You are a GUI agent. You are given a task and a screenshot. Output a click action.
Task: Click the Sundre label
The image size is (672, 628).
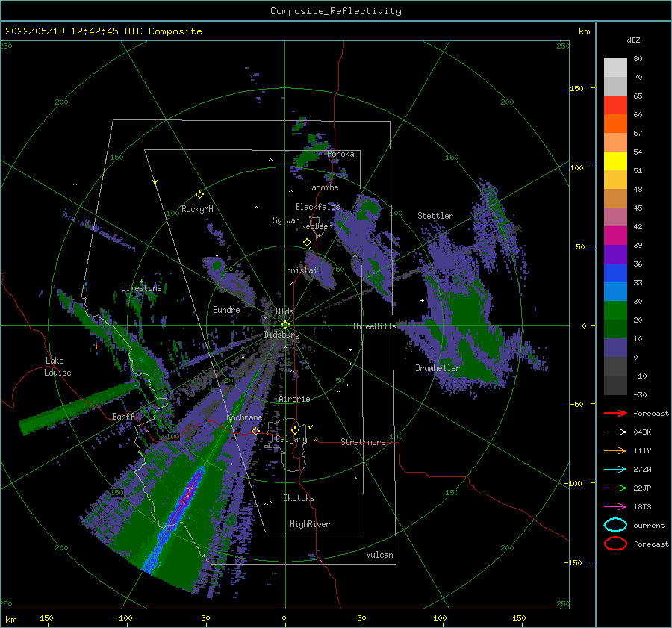pyautogui.click(x=226, y=310)
